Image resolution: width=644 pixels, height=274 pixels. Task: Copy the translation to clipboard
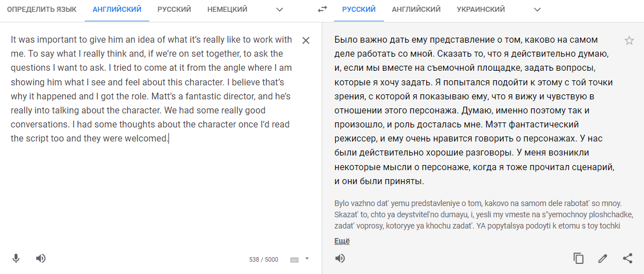point(578,258)
